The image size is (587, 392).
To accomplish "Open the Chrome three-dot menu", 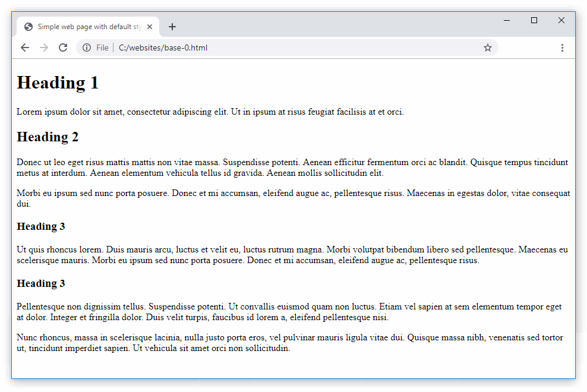I will coord(562,48).
